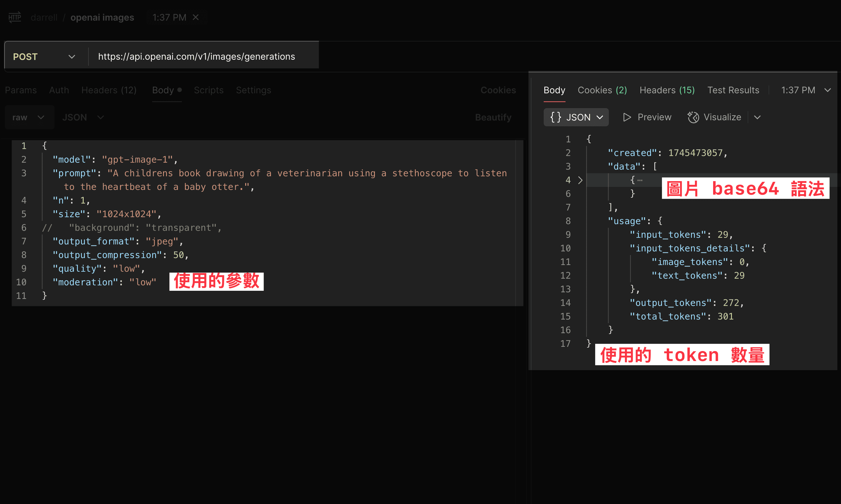Click the Visualize sparkle icon
The image size is (841, 504).
click(x=693, y=117)
